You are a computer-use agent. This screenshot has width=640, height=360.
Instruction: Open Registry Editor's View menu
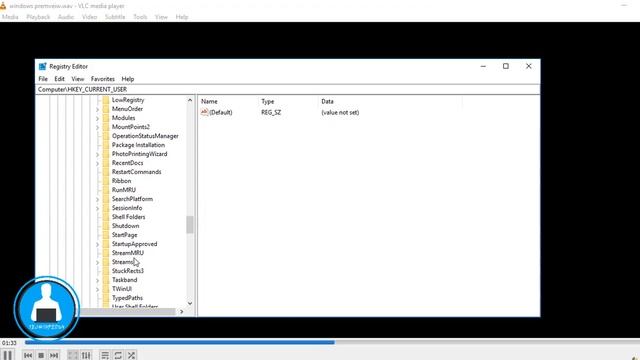tap(78, 79)
